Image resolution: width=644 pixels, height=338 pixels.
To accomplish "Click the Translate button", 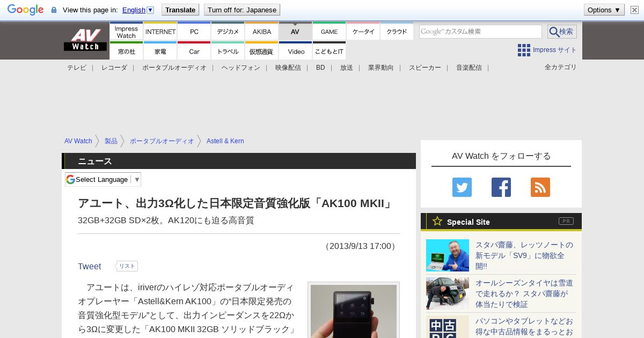I will (180, 10).
